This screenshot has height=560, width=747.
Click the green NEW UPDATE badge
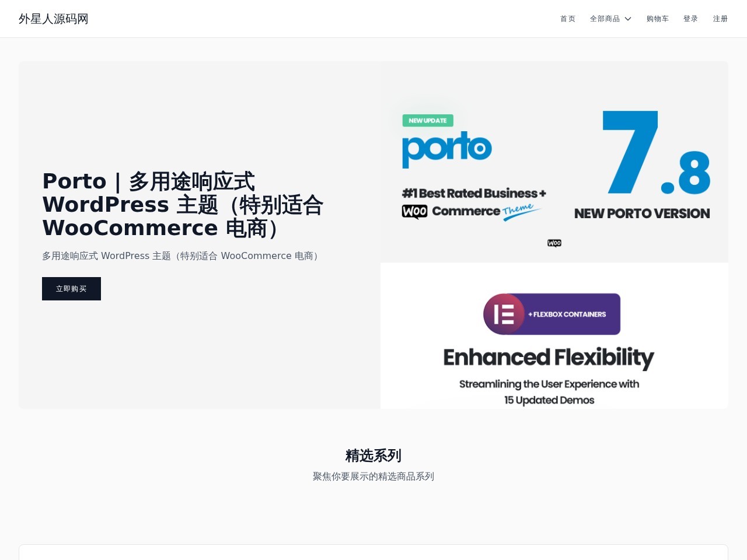[x=428, y=121]
